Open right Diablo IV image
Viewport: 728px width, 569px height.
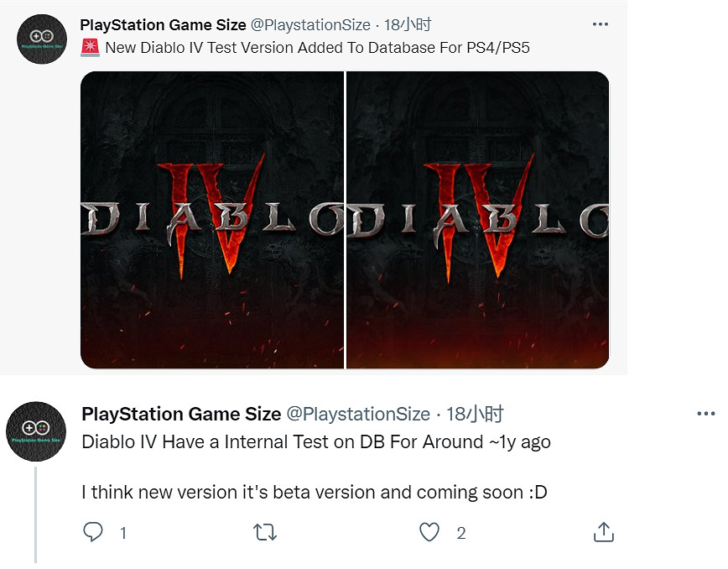477,220
